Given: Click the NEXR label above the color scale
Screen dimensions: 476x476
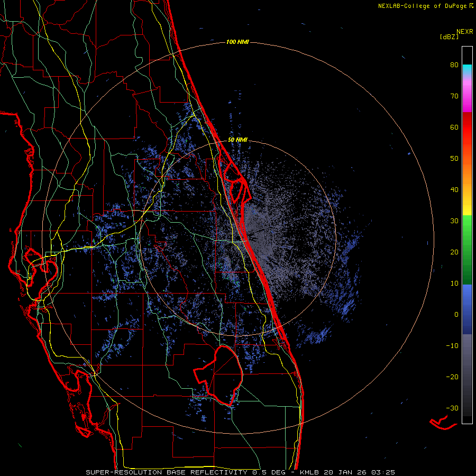Looking at the screenshot, I should point(465,32).
